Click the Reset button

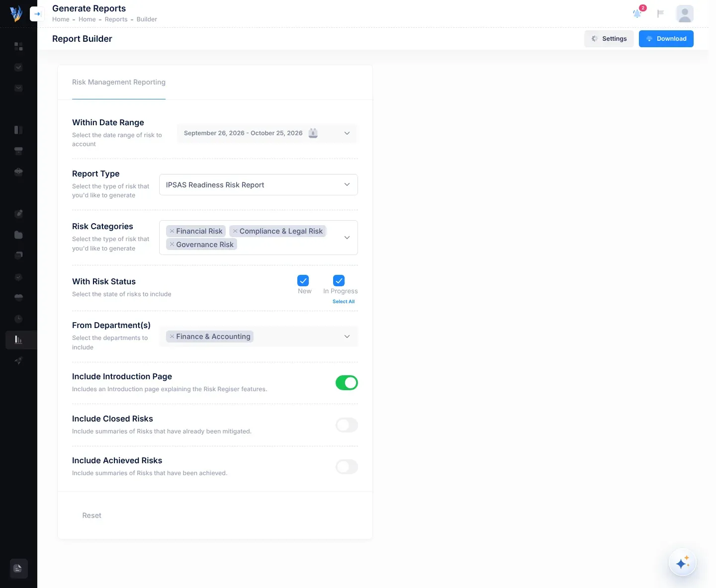91,515
